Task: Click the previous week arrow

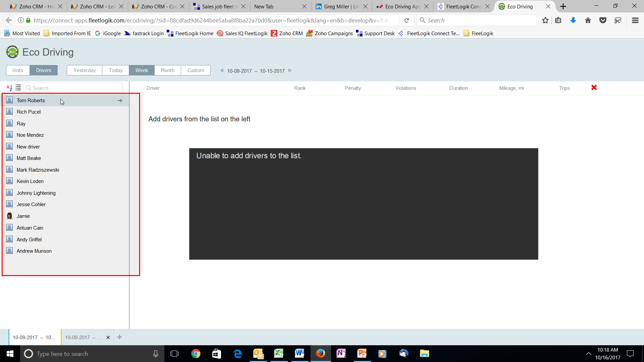Action: [x=222, y=70]
